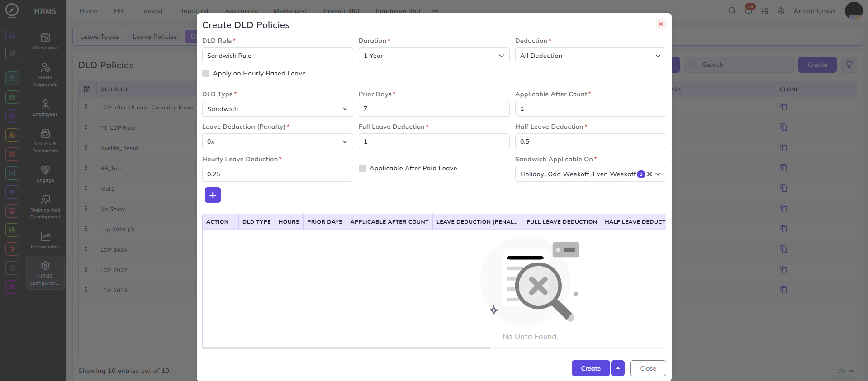Open LOP after 15 days Company leave
This screenshot has height=381, width=868.
[x=147, y=108]
